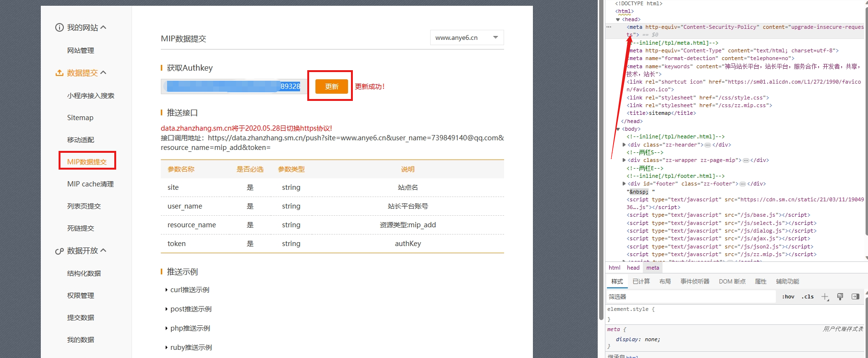Click the 数据提交 upload icon
868x358 pixels.
coord(60,73)
